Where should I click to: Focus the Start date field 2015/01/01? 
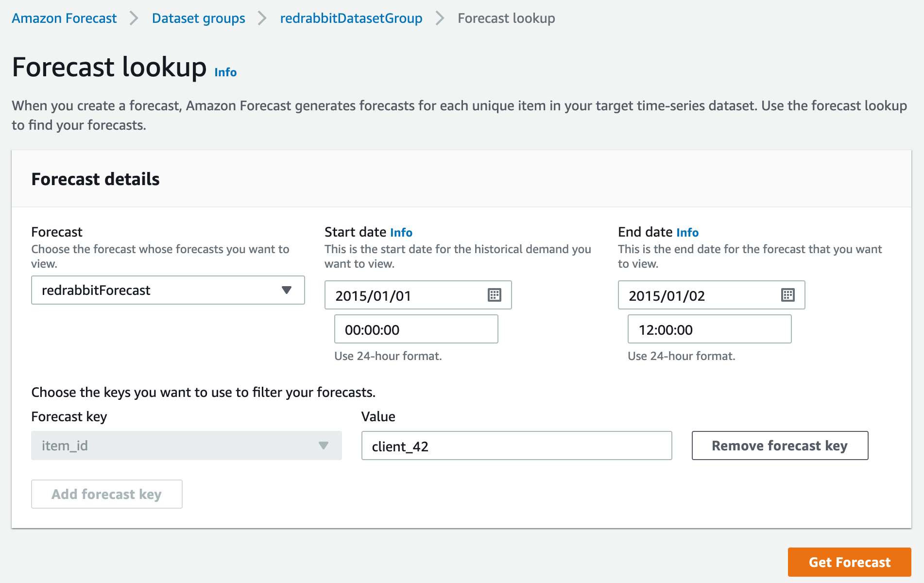418,295
